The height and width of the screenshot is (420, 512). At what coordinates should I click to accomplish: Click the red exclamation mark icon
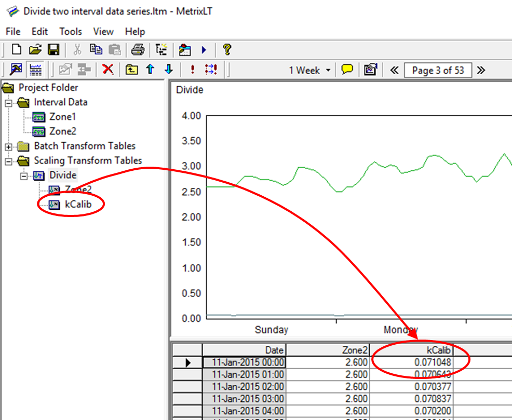tap(193, 70)
